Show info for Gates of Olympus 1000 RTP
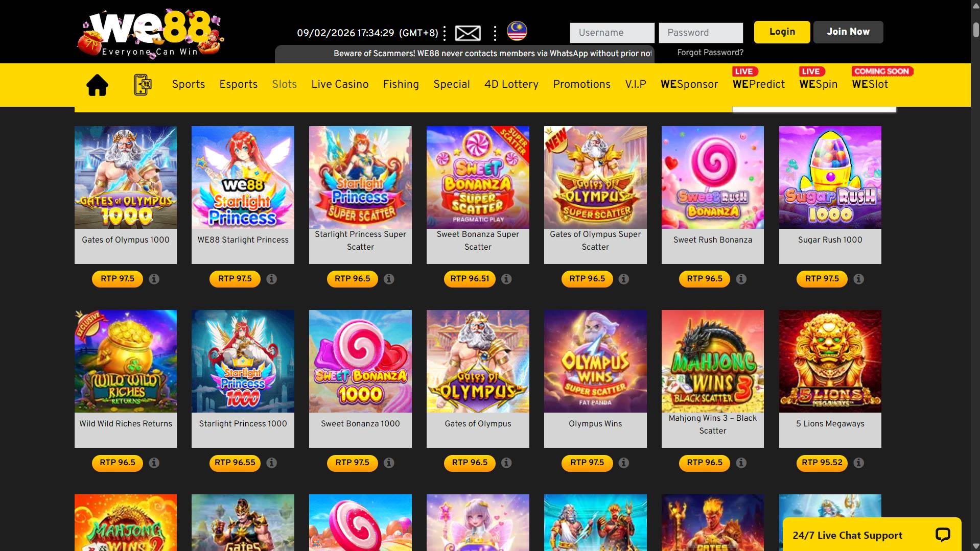980x551 pixels. 154,279
